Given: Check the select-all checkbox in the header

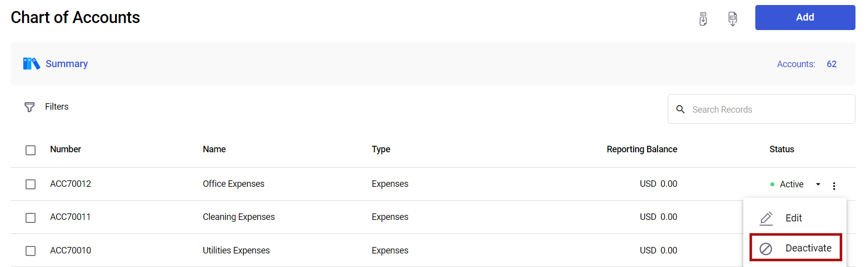Looking at the screenshot, I should tap(31, 150).
